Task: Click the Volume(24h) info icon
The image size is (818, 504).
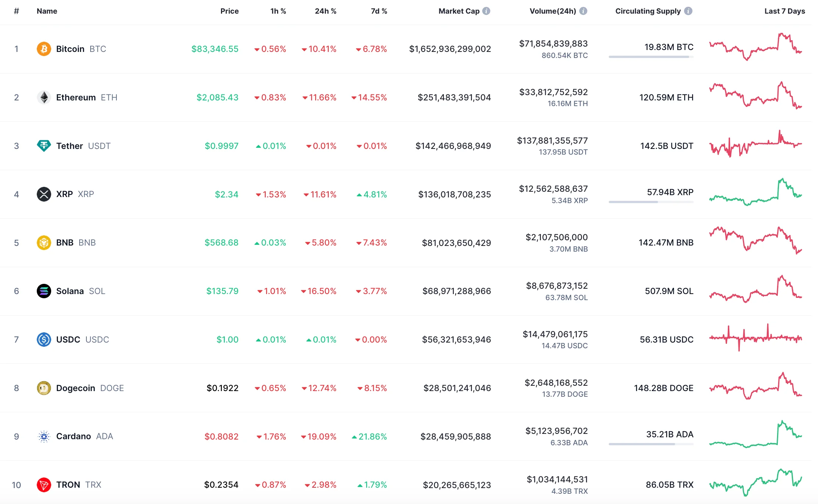Action: (x=583, y=11)
